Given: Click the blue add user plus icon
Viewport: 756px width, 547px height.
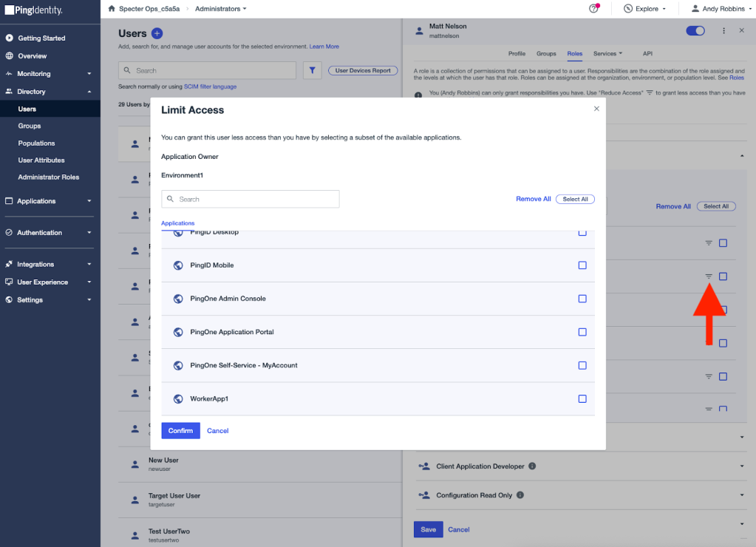Looking at the screenshot, I should (157, 33).
